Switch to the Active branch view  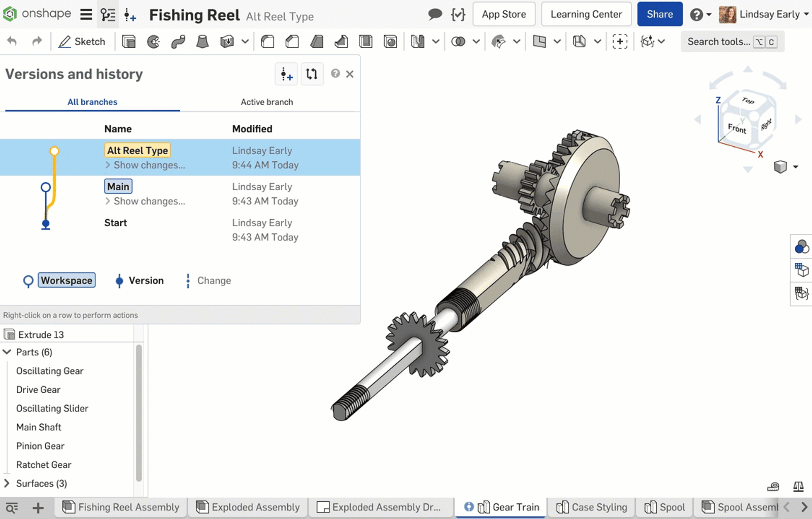pos(266,102)
